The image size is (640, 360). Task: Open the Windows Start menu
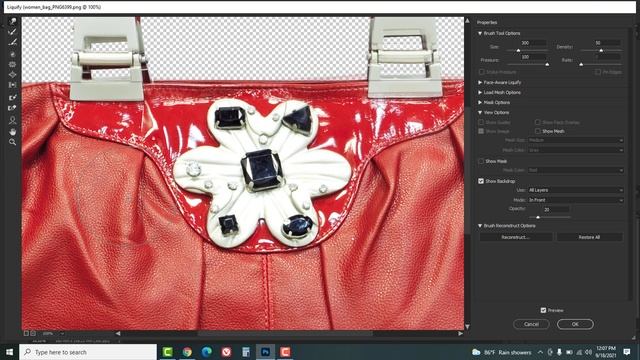(x=9, y=352)
